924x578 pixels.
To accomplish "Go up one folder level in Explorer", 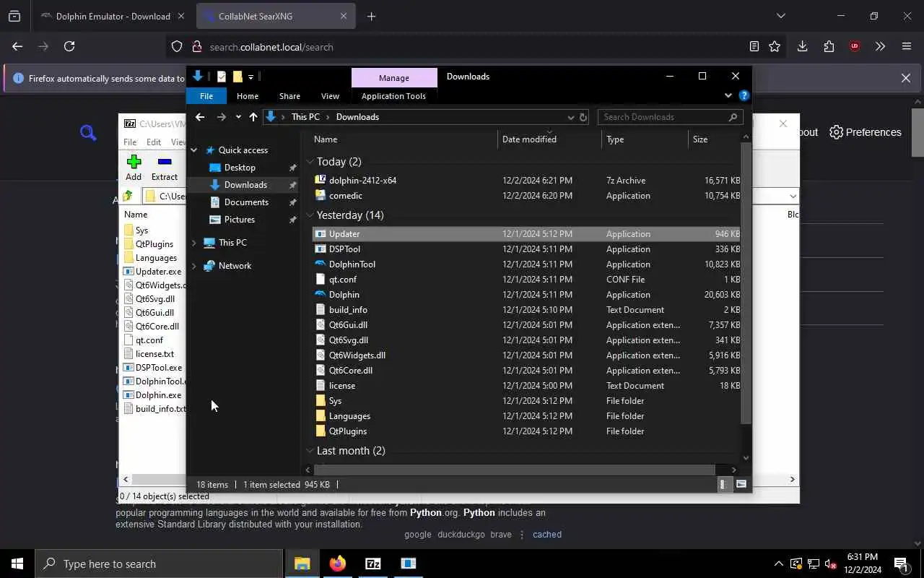I will [x=253, y=117].
